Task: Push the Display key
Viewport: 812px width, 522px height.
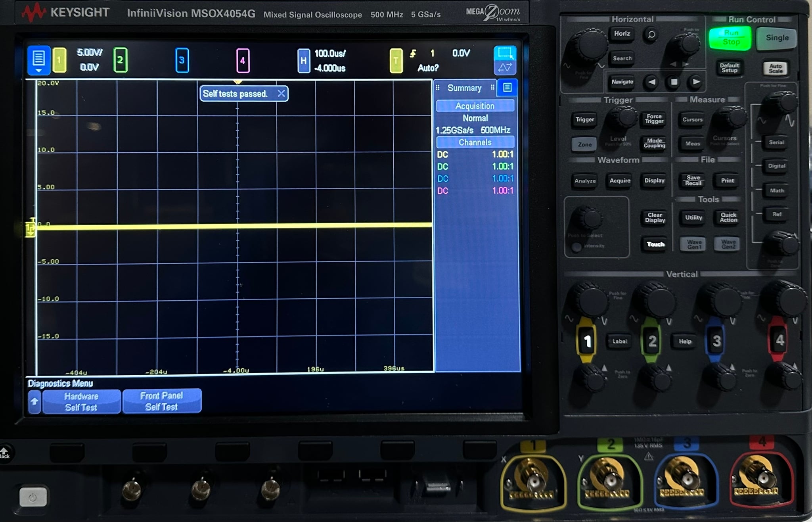Action: click(654, 180)
